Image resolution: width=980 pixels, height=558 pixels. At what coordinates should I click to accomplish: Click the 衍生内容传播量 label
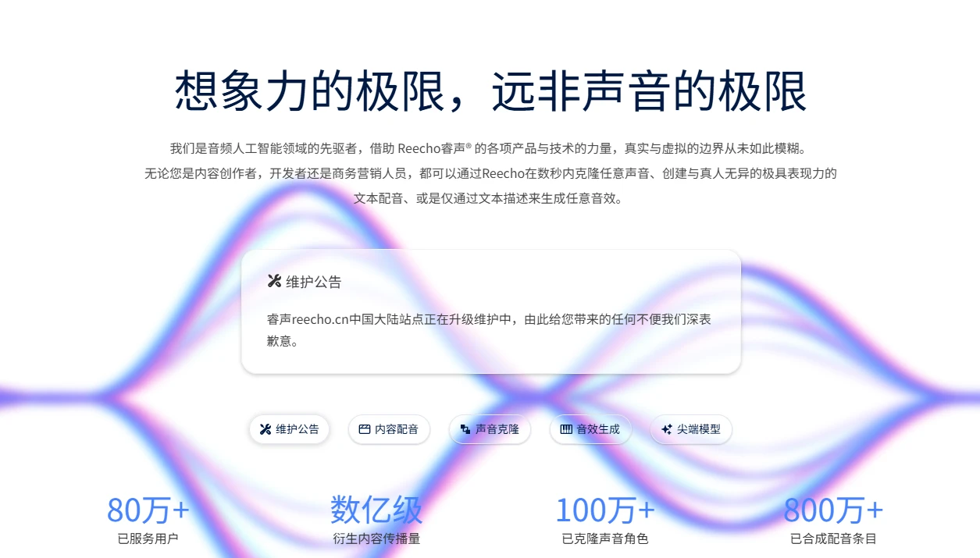[x=376, y=538]
